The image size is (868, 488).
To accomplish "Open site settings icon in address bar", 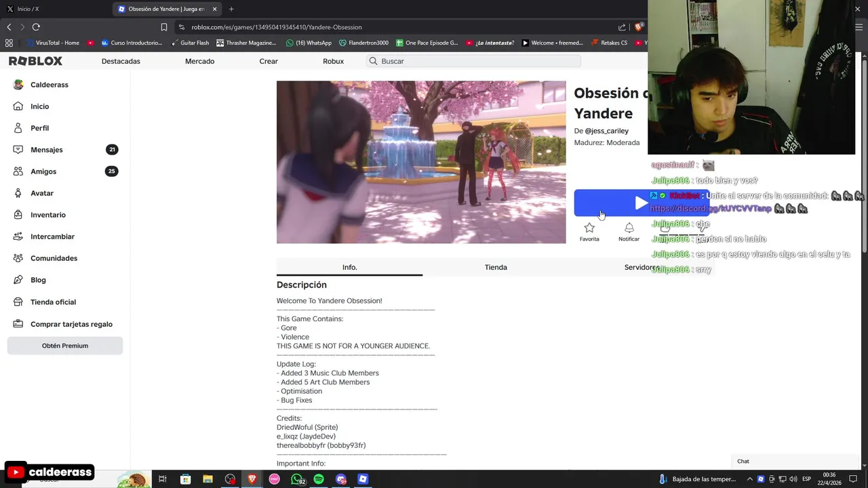I will coord(182,27).
